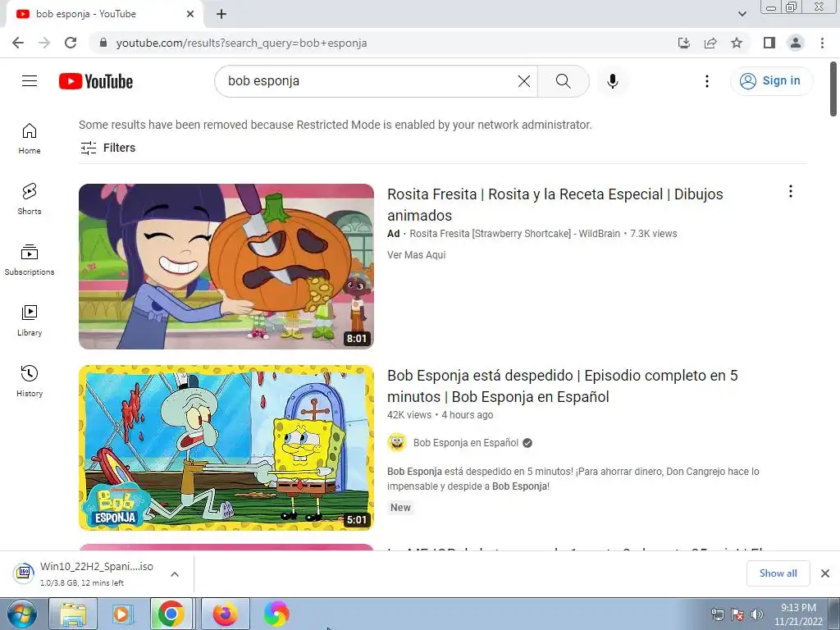Viewport: 840px width, 630px height.
Task: Bookmark this page with the star
Action: point(737,43)
